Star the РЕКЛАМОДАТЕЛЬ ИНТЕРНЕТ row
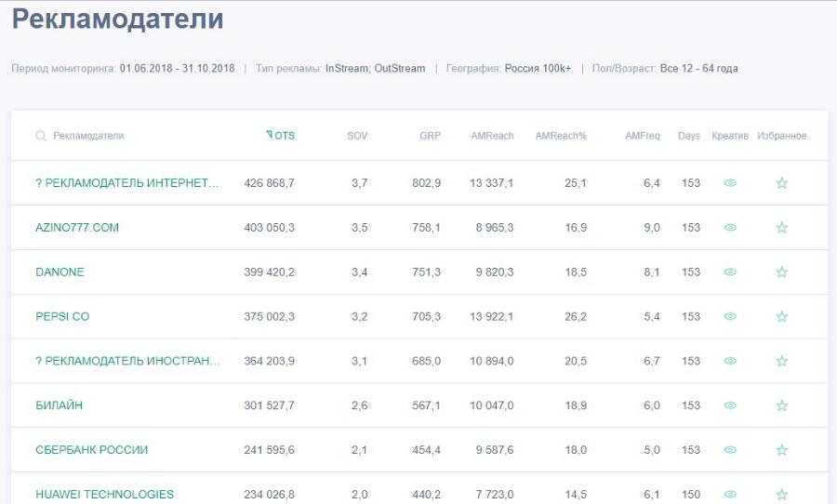The height and width of the screenshot is (504, 837). click(781, 183)
